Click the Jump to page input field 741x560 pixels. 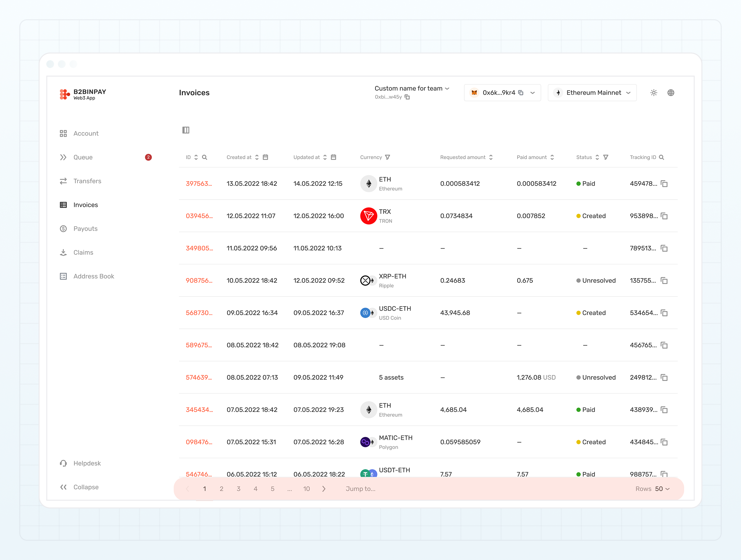click(360, 489)
